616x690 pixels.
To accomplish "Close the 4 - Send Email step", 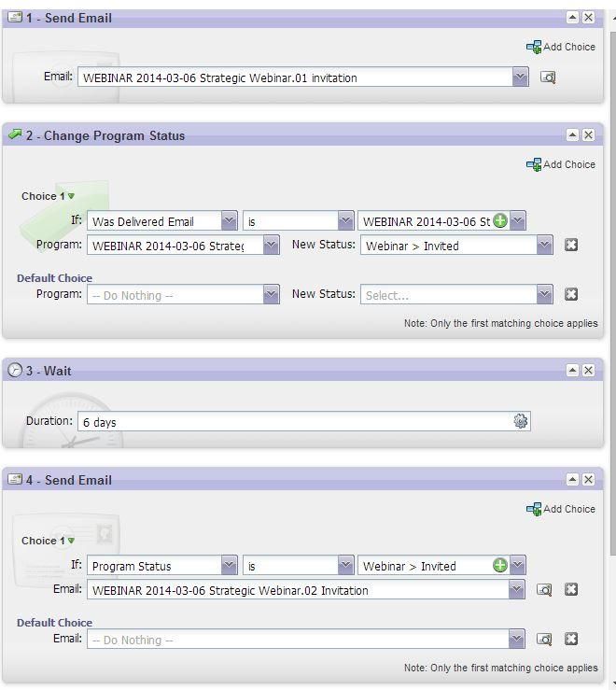I will coord(589,480).
